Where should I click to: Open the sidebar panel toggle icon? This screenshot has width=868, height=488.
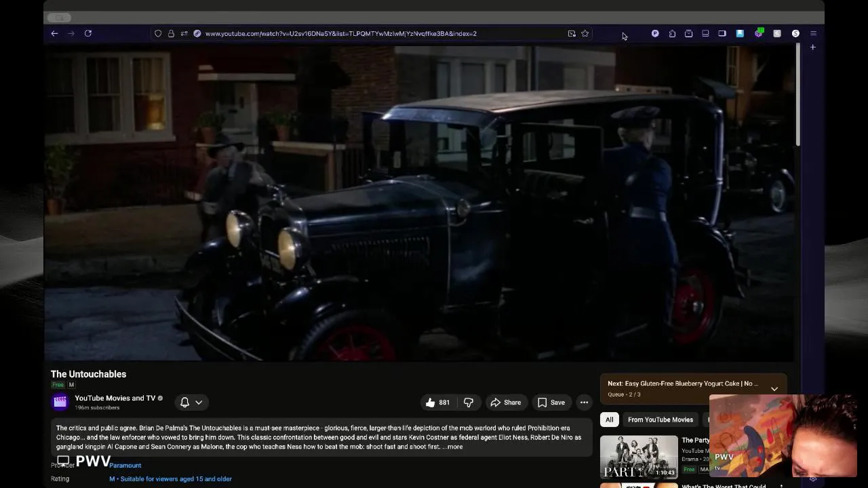[x=722, y=33]
